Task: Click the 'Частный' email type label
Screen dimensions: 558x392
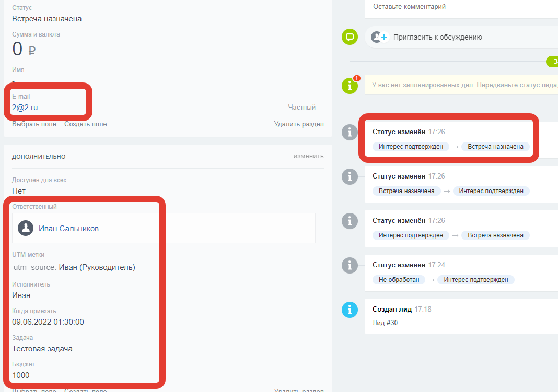Action: (x=302, y=108)
